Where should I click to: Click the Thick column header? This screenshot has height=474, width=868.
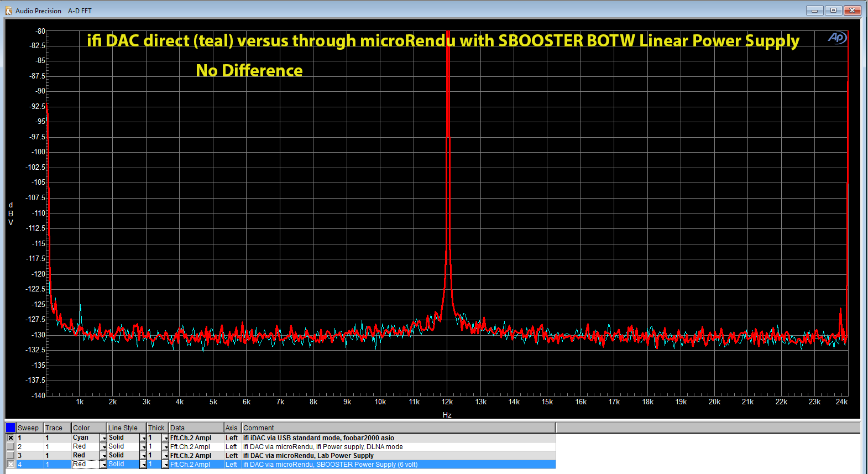coord(158,428)
